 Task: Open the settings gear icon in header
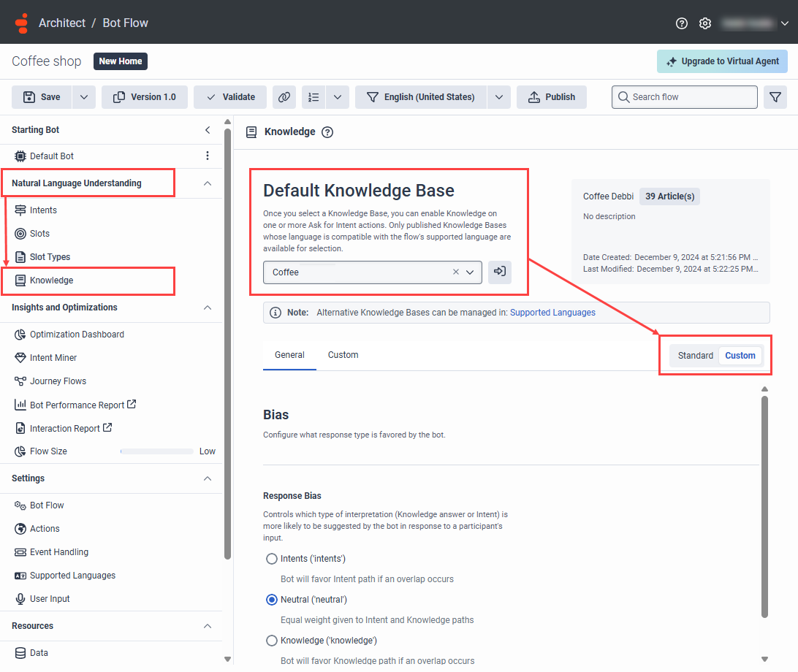pos(705,23)
